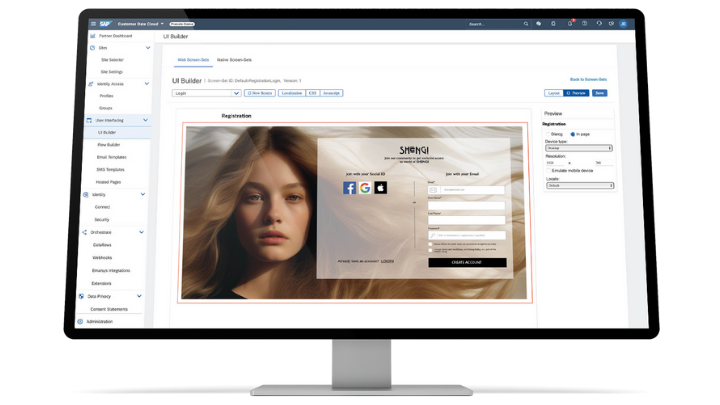Click the Preview mode button
This screenshot has height=405, width=720.
pyautogui.click(x=576, y=93)
